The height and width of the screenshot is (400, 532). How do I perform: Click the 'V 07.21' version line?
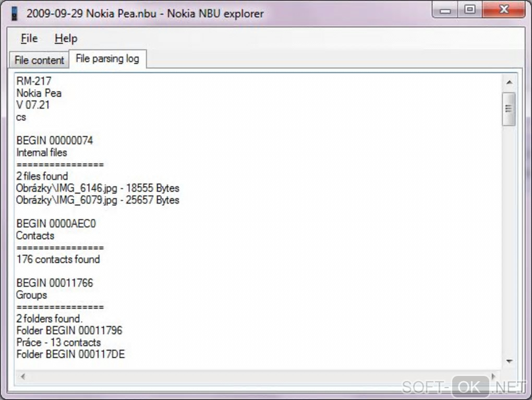pos(33,105)
